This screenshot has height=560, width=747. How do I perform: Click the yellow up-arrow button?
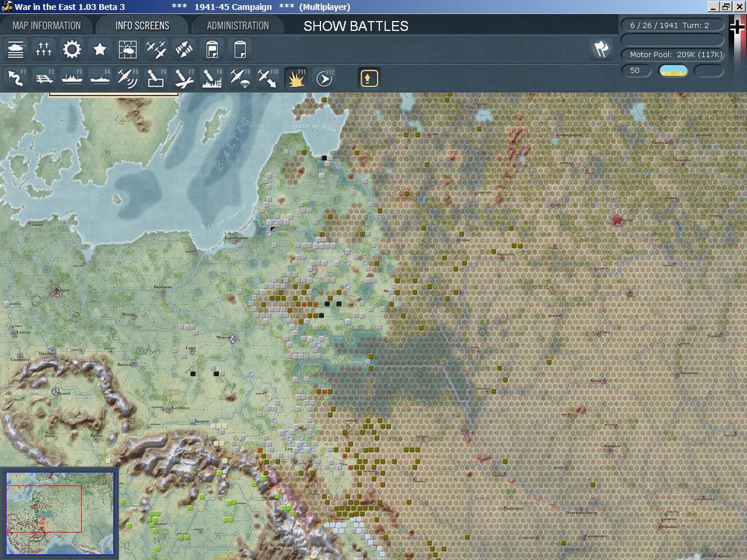point(369,78)
